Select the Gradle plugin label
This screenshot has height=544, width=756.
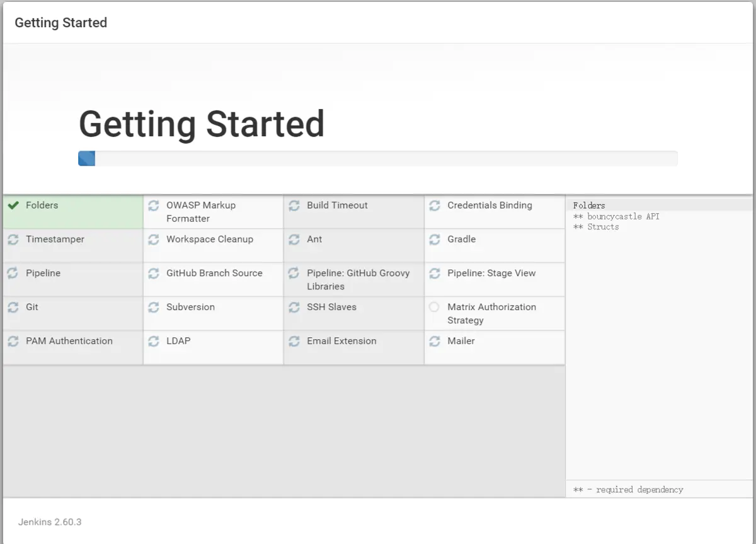pyautogui.click(x=461, y=239)
